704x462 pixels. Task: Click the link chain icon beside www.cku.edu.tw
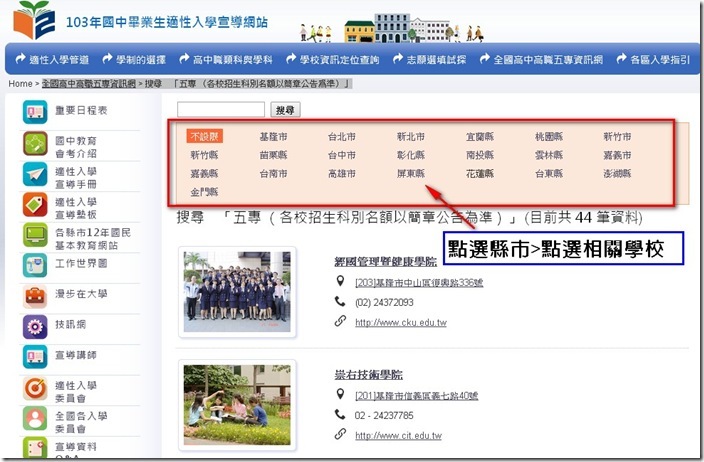coord(340,321)
